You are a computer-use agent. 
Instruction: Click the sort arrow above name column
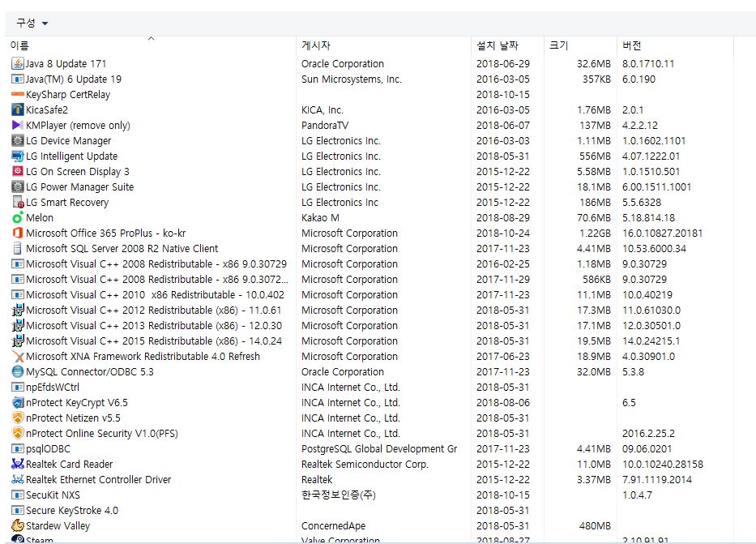[151, 38]
